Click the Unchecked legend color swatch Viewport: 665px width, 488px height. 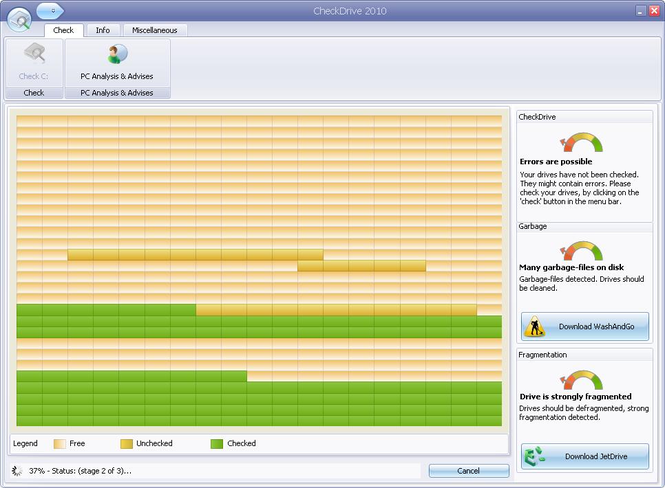(126, 443)
